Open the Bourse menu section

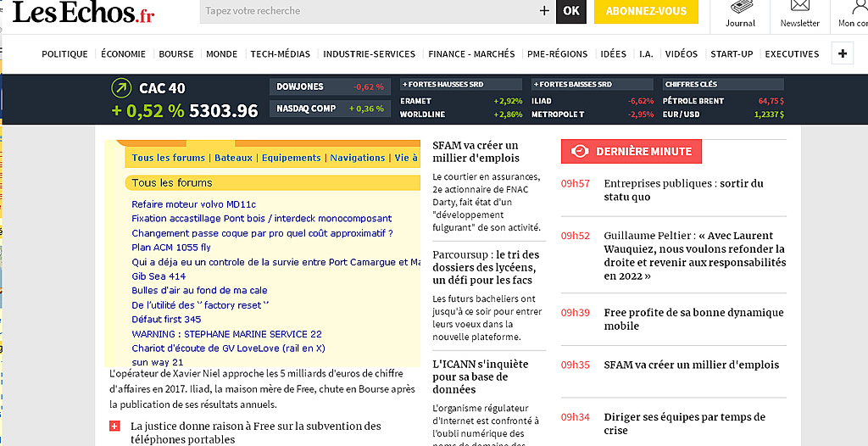point(176,53)
